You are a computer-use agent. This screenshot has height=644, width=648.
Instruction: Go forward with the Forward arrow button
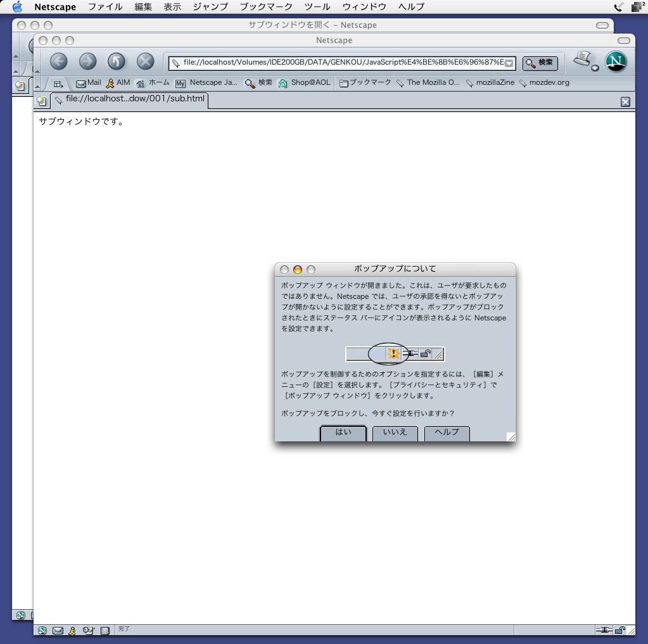pyautogui.click(x=87, y=61)
